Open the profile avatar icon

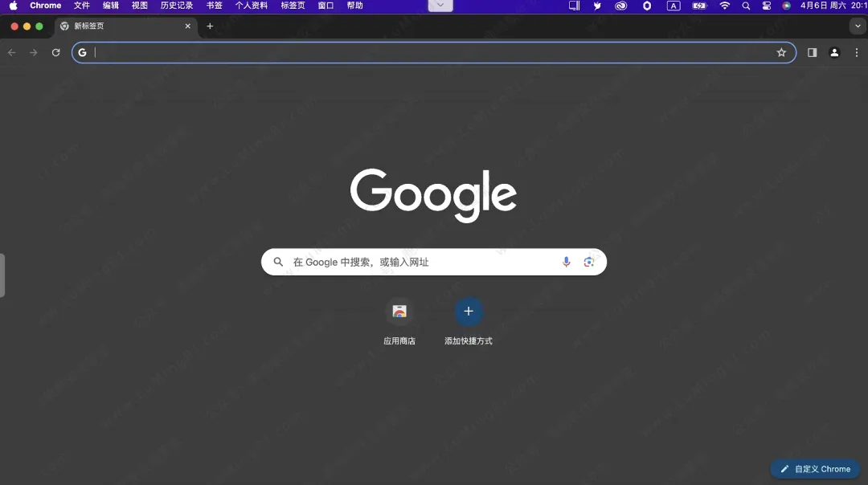pyautogui.click(x=834, y=53)
